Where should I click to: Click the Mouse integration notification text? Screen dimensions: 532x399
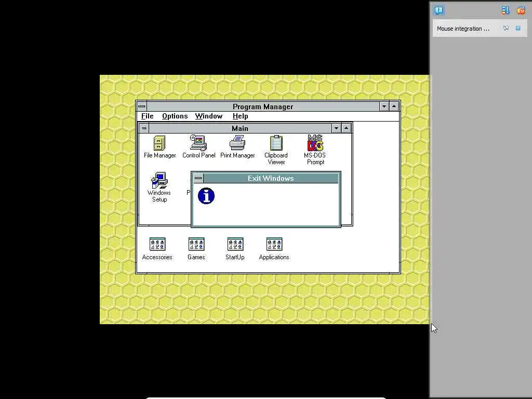pyautogui.click(x=463, y=29)
